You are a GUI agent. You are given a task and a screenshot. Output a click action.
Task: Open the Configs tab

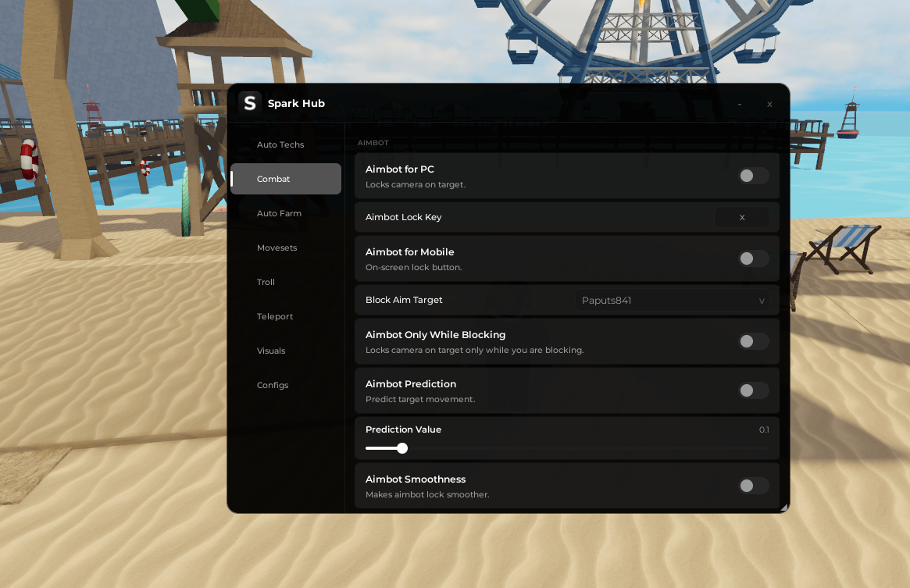pyautogui.click(x=286, y=385)
